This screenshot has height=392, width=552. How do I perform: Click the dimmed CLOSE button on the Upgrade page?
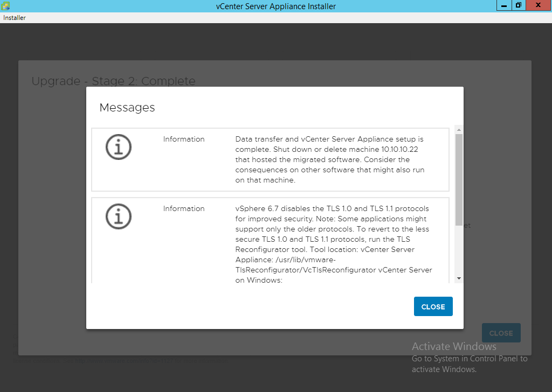pyautogui.click(x=501, y=333)
